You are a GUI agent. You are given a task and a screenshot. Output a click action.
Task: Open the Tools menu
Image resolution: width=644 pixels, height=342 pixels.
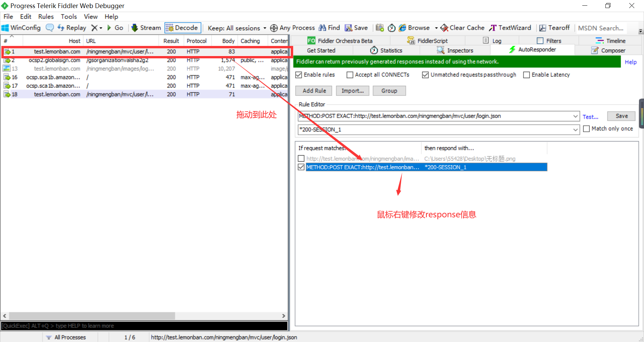pos(69,16)
